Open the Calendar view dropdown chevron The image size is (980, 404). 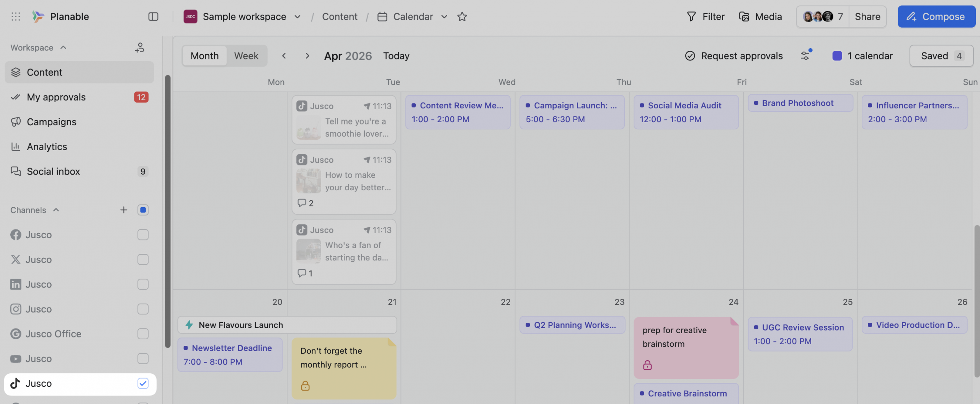tap(444, 16)
